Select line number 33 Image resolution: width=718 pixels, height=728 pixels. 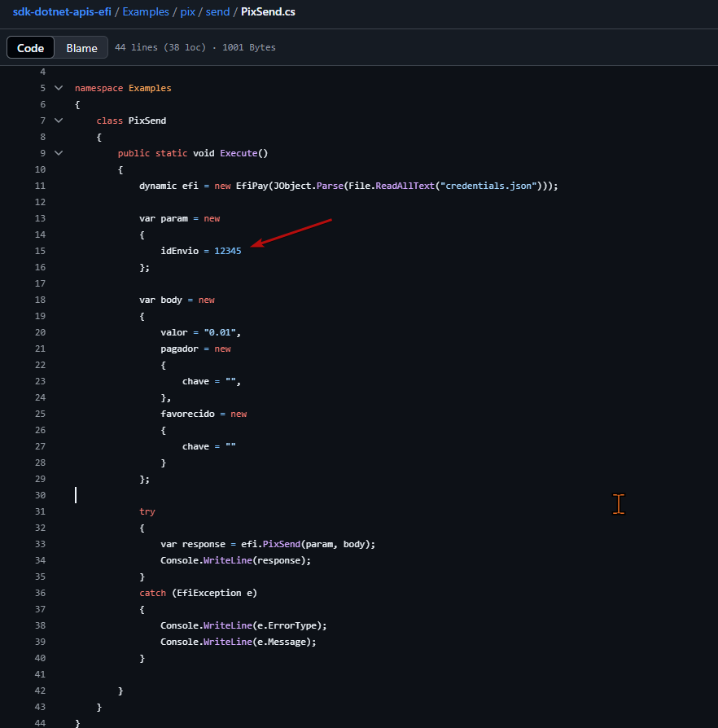coord(41,544)
